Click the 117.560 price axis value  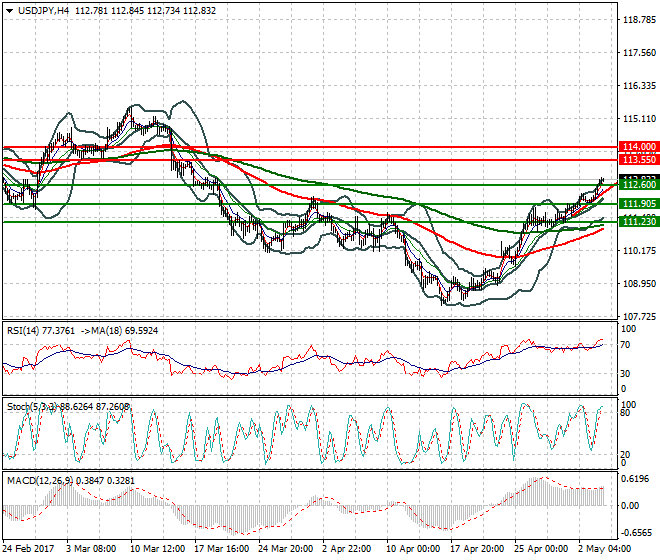tap(639, 53)
